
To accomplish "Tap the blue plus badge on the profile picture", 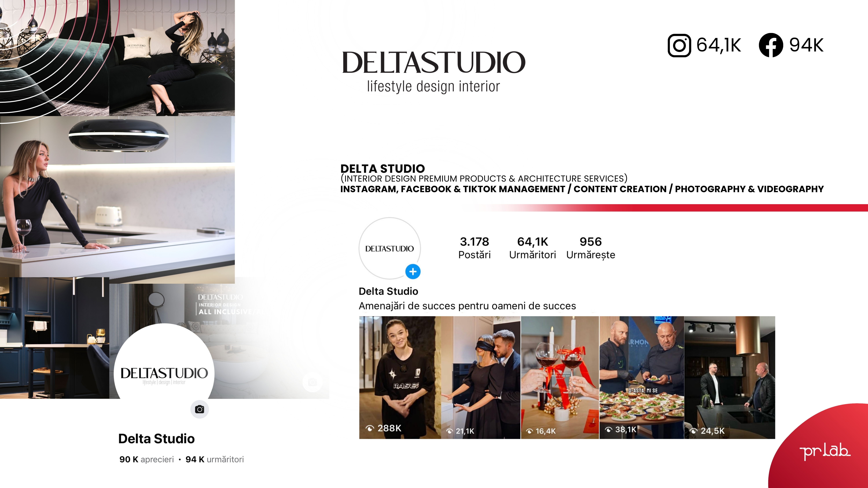I will (413, 271).
